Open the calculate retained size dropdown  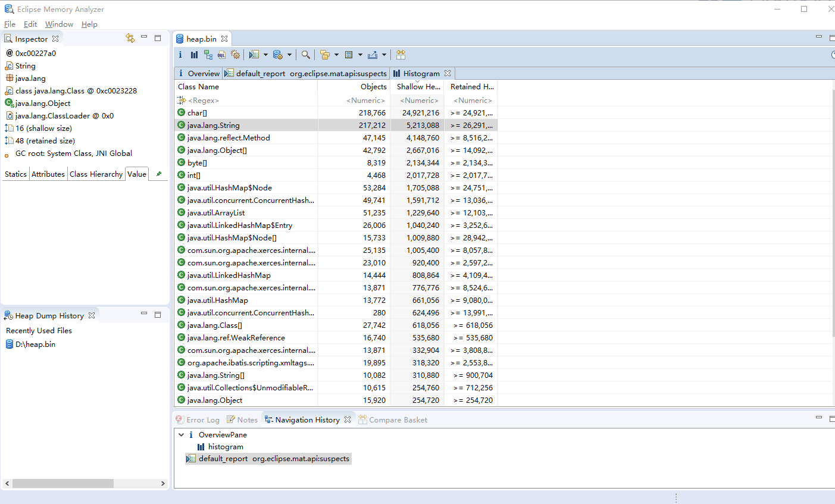[x=360, y=55]
